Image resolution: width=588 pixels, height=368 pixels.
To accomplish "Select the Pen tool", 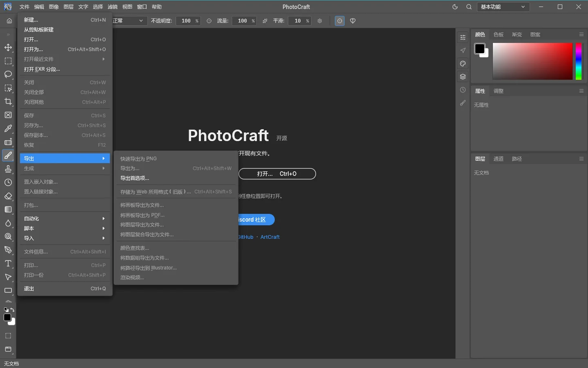I will pyautogui.click(x=8, y=250).
